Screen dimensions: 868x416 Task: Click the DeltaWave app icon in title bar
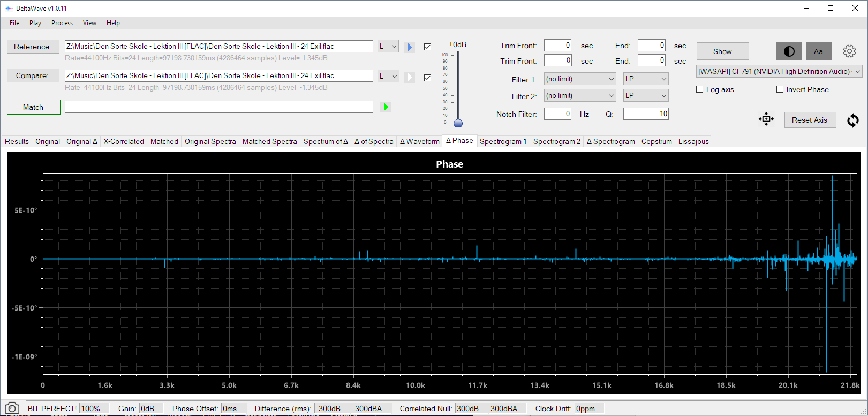[9, 9]
